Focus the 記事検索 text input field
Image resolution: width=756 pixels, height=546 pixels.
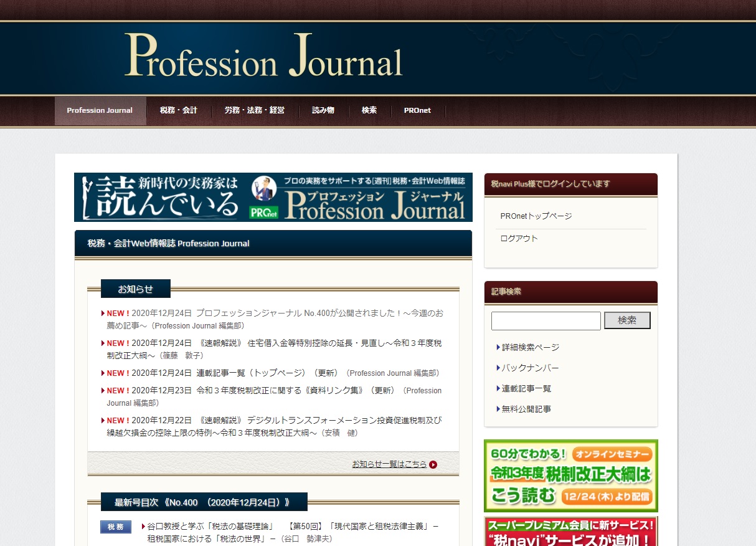tap(546, 320)
